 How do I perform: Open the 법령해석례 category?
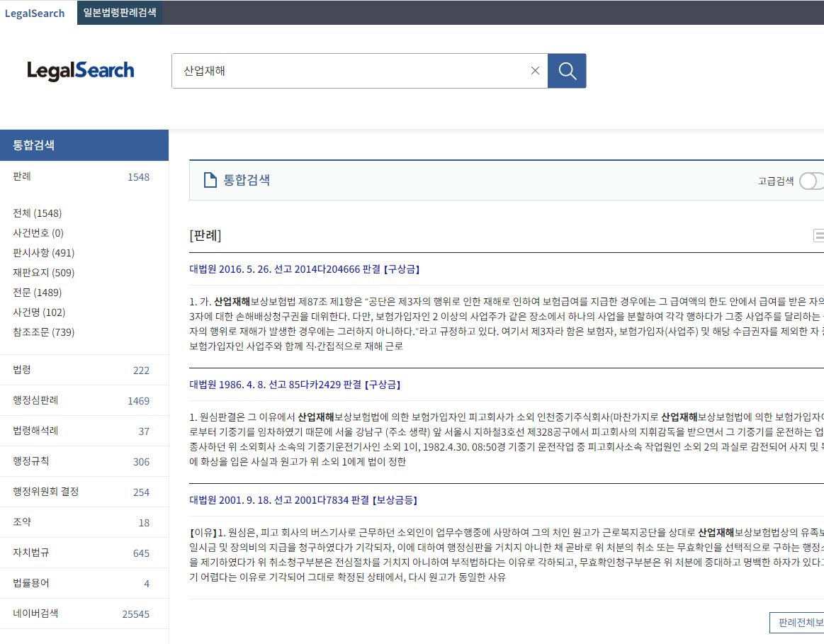tap(84, 431)
